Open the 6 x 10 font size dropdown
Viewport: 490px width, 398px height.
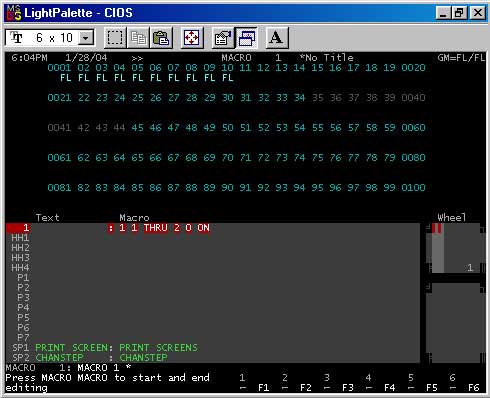tap(50, 38)
